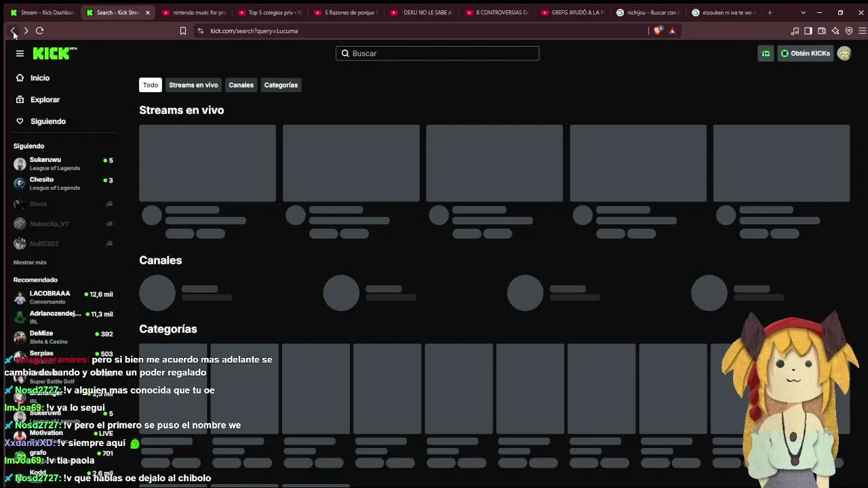Viewport: 868px width, 488px height.
Task: Select the Categorías filter tab
Action: (x=281, y=85)
